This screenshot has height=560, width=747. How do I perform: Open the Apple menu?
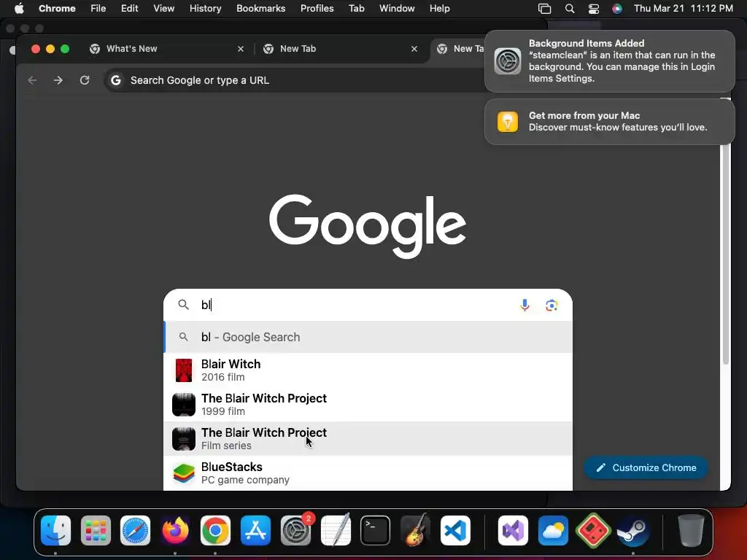(19, 9)
